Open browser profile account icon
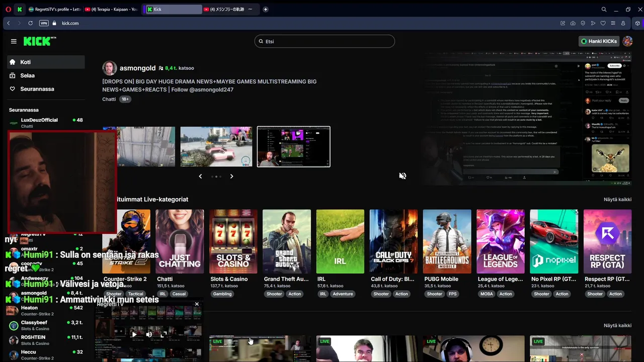 pyautogui.click(x=623, y=23)
